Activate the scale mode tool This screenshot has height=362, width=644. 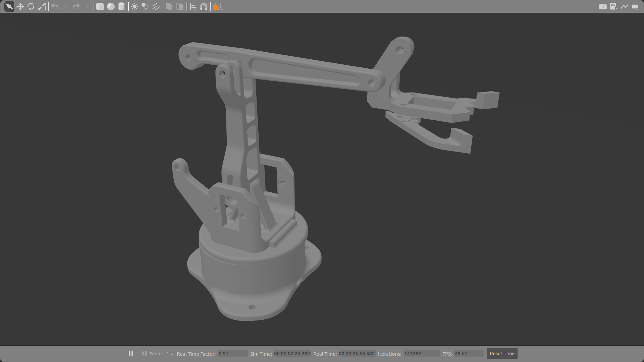coord(42,7)
